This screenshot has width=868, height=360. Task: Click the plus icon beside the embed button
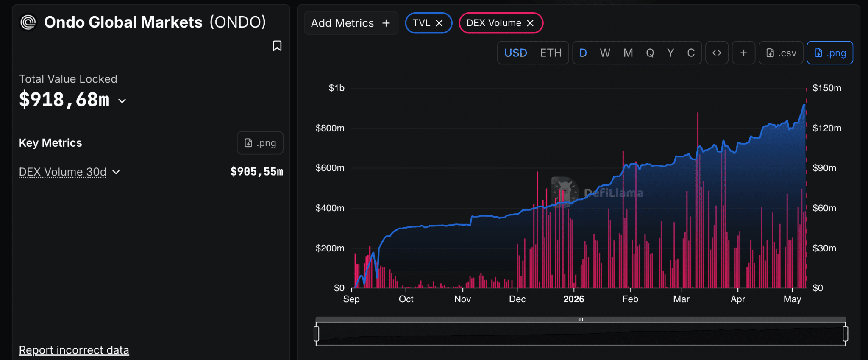(x=743, y=53)
